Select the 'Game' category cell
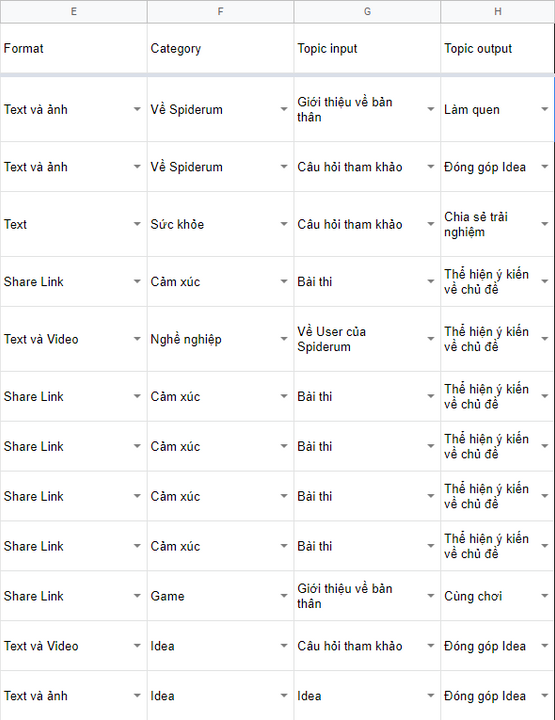Screen dimensions: 555x720 click(220, 596)
